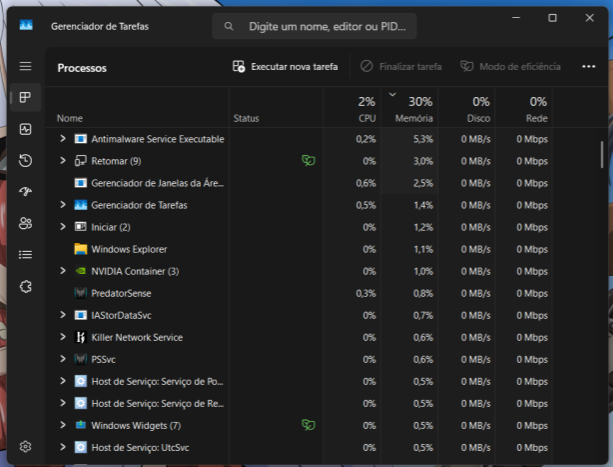Expand Host de Serviço: Serviço de Re... row
Image resolution: width=613 pixels, height=467 pixels.
coord(63,403)
